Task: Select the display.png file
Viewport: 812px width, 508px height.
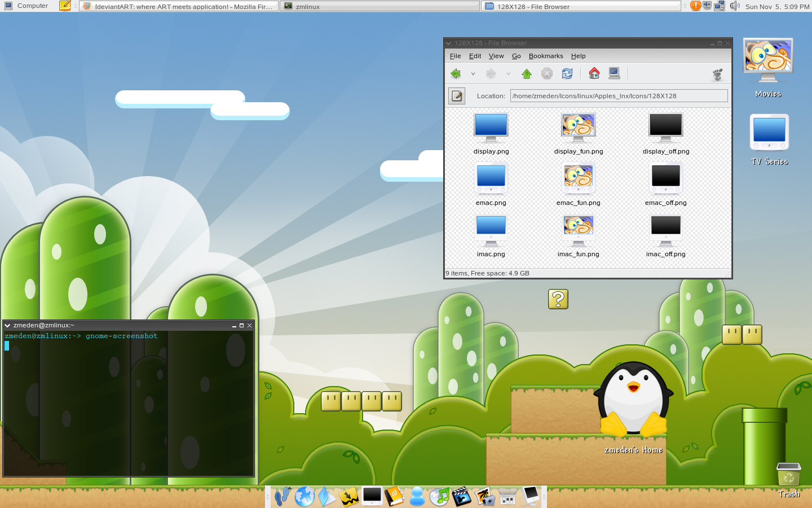Action: (x=491, y=134)
